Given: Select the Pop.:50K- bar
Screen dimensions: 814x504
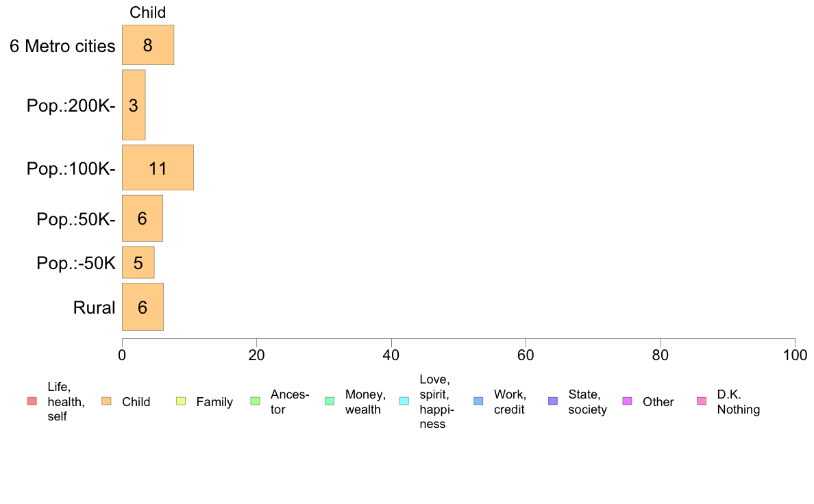Looking at the screenshot, I should point(142,218).
